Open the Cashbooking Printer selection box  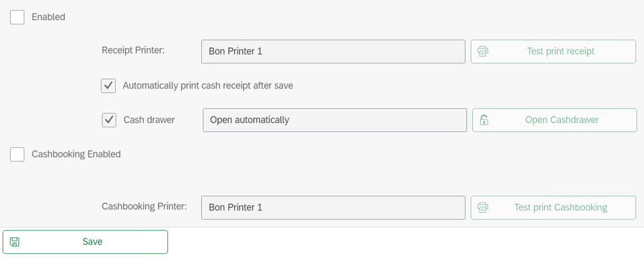[x=333, y=208]
